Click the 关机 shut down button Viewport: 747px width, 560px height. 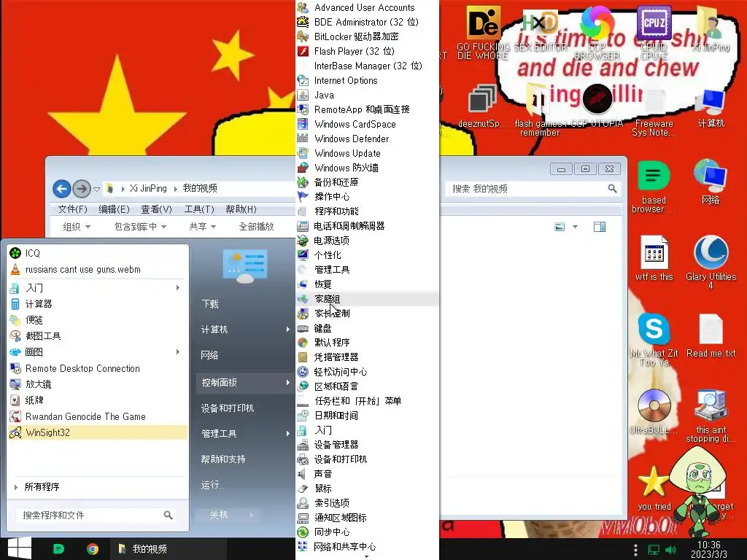(219, 515)
